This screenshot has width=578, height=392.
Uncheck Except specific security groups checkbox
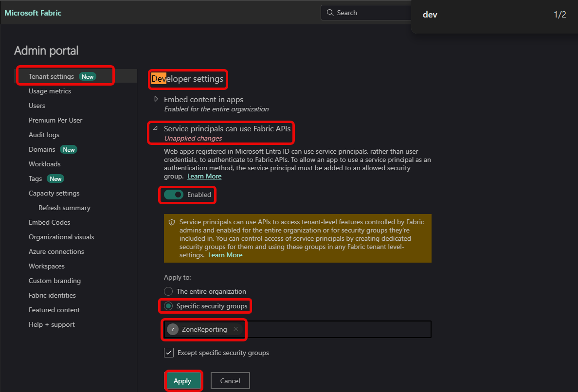(169, 353)
